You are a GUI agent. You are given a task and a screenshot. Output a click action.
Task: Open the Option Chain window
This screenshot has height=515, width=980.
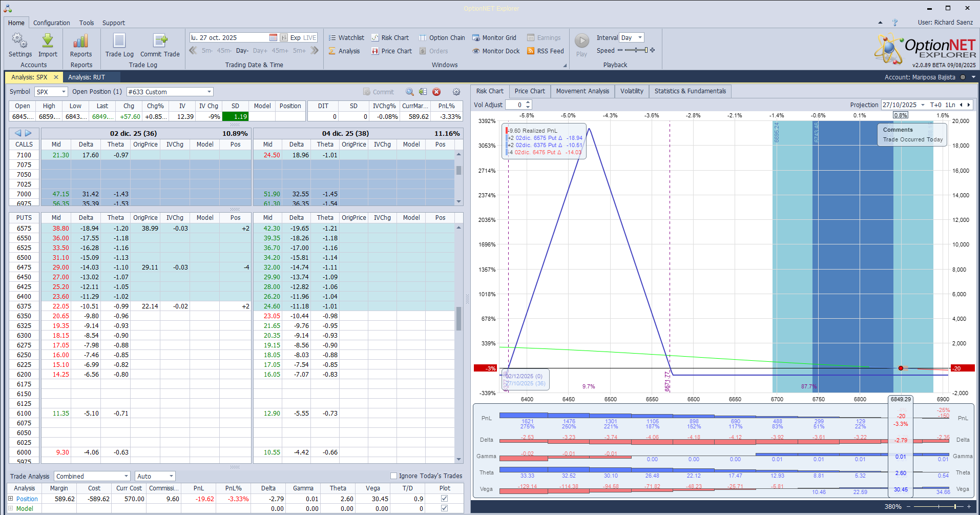(442, 37)
